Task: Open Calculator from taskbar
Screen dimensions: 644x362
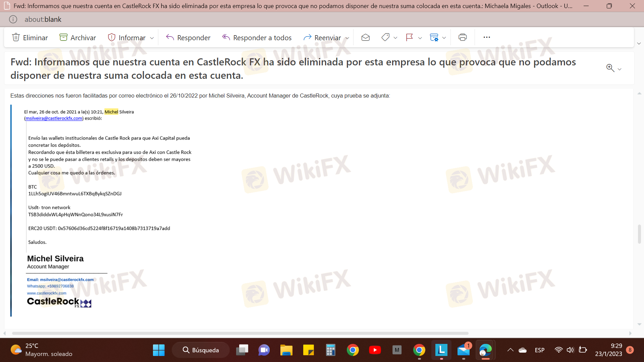Action: tap(331, 350)
